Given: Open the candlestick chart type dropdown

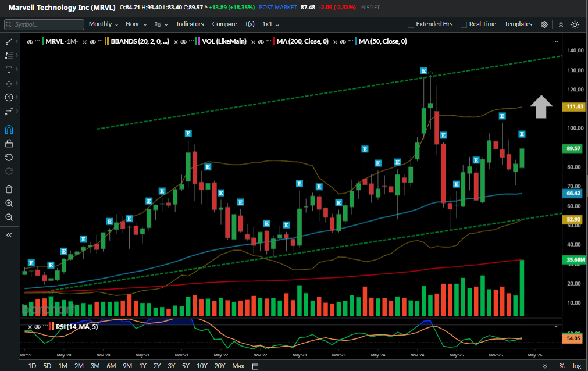Looking at the screenshot, I should 161,24.
